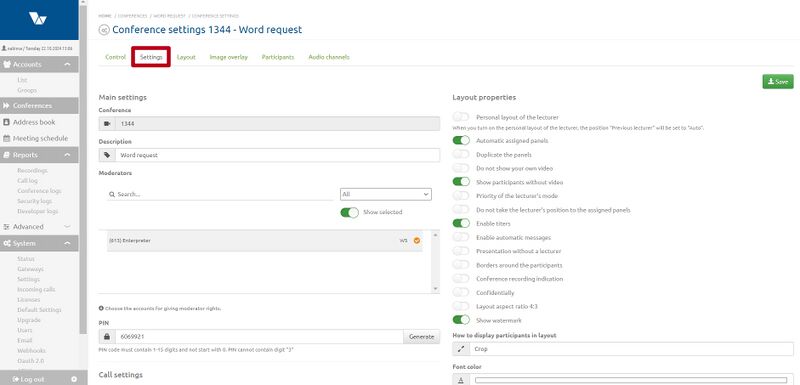Screen dimensions: 800x385
Task: Open Gateways under System
Action: (x=31, y=269)
